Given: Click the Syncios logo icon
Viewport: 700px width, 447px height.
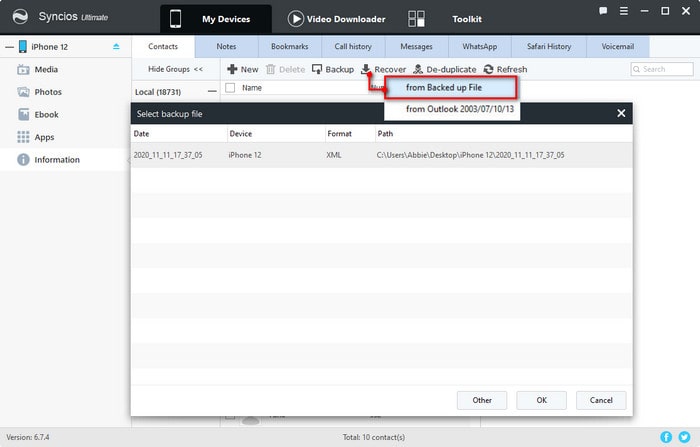Looking at the screenshot, I should [x=20, y=17].
